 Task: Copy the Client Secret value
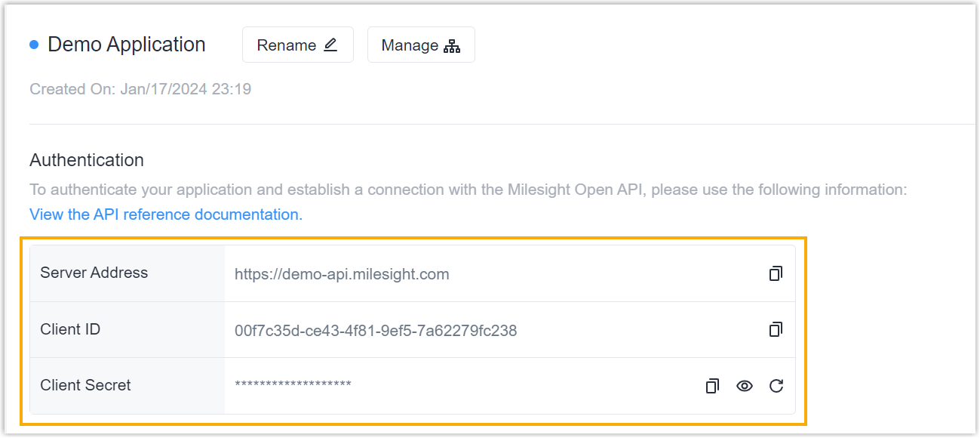(712, 386)
